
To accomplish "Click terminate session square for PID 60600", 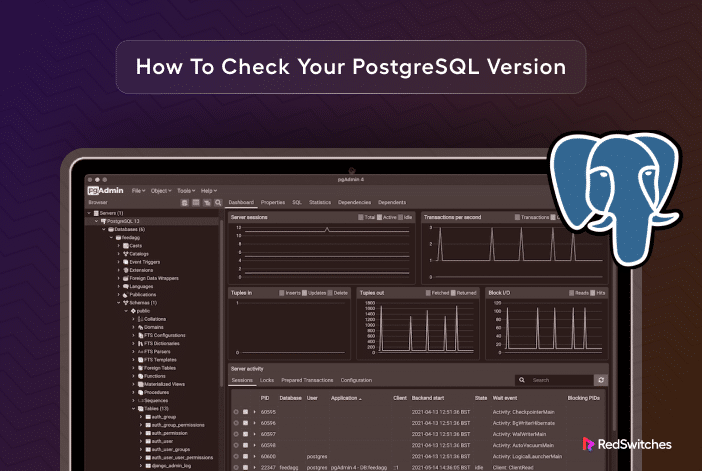I will (245, 457).
